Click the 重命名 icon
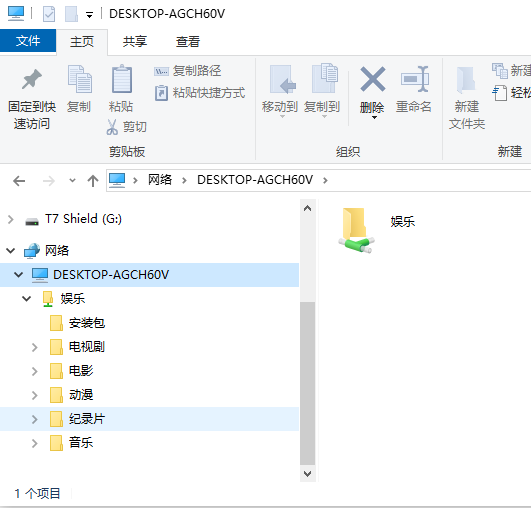This screenshot has width=531, height=508. tap(415, 79)
